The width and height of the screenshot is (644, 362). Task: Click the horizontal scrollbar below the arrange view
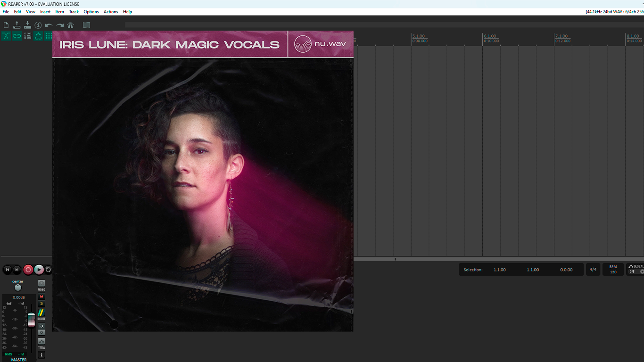click(499, 259)
